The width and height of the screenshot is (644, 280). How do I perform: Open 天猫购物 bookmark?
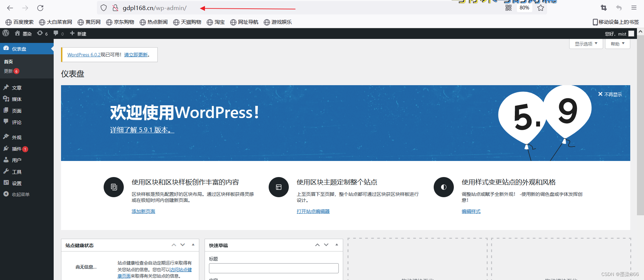pos(187,22)
